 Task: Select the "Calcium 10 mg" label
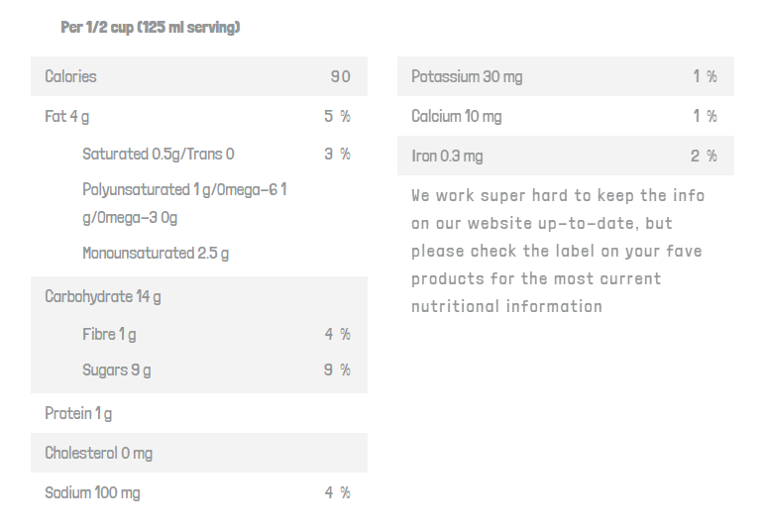pyautogui.click(x=457, y=116)
